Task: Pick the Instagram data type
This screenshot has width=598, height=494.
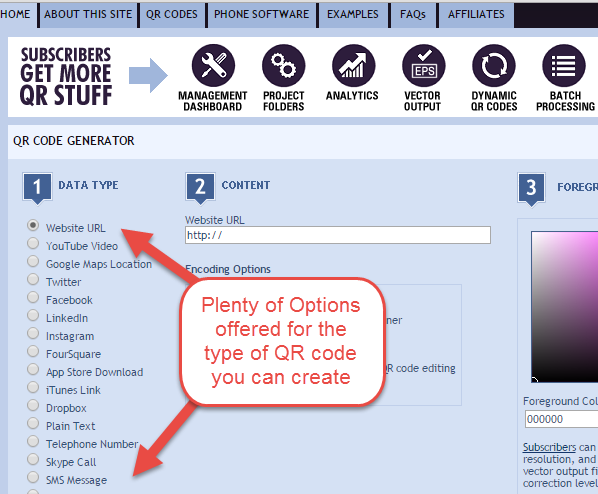Action: coord(33,333)
